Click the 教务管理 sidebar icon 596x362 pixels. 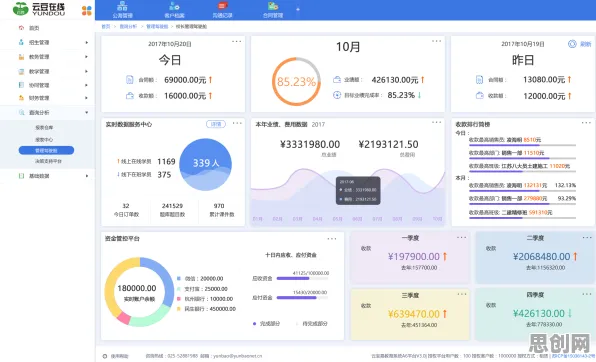point(21,57)
